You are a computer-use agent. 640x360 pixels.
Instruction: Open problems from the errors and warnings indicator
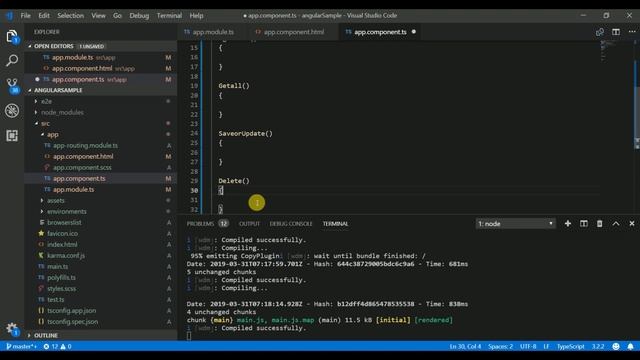click(58, 347)
